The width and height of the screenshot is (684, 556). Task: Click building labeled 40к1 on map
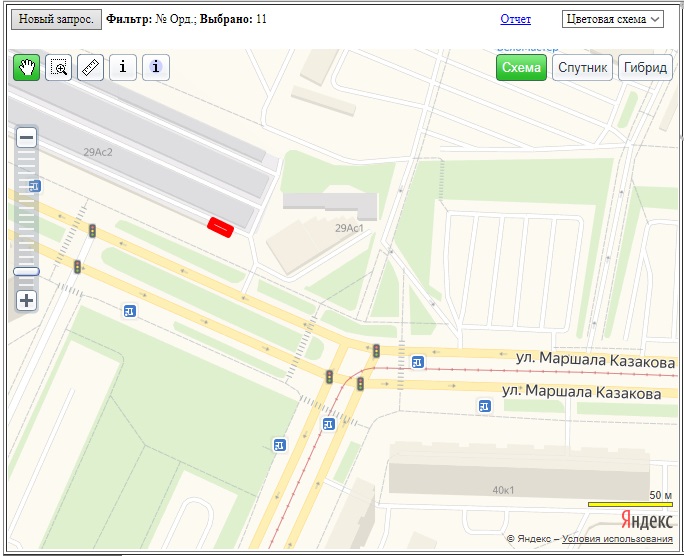[502, 489]
